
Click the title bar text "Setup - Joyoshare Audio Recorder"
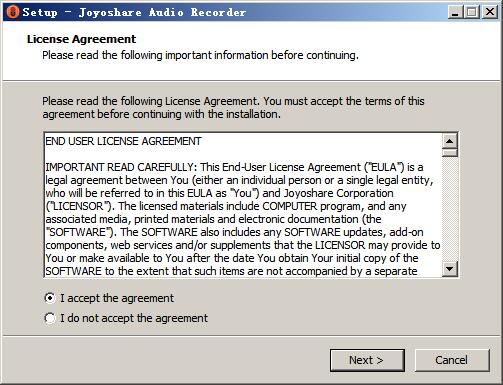click(134, 13)
